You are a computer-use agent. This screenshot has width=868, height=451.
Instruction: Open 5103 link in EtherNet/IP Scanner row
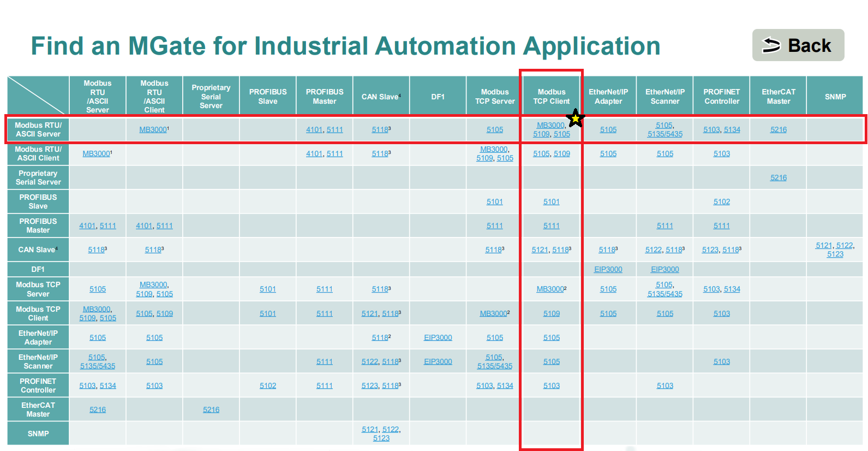[722, 361]
